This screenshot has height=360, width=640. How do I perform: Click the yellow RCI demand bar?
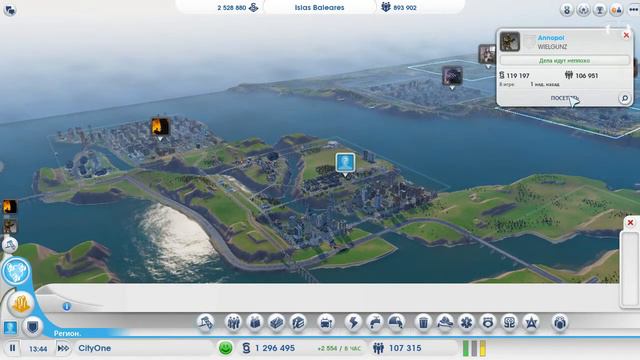[483, 348]
